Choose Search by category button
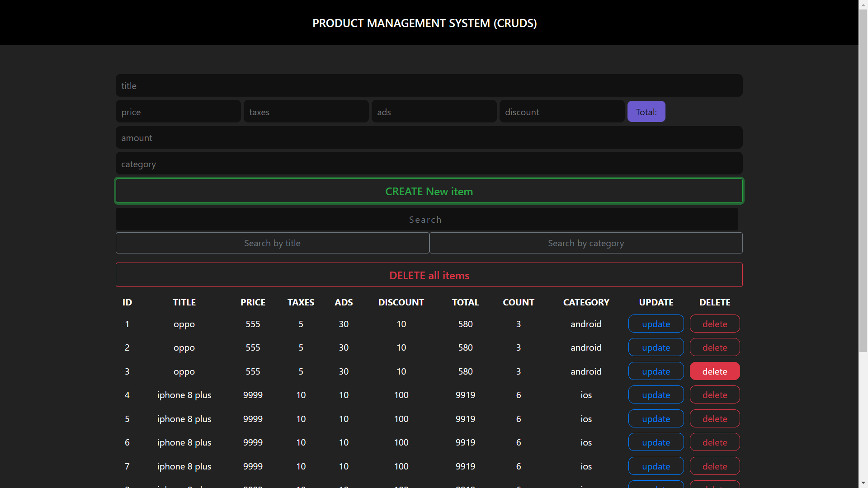This screenshot has height=488, width=868. 586,243
